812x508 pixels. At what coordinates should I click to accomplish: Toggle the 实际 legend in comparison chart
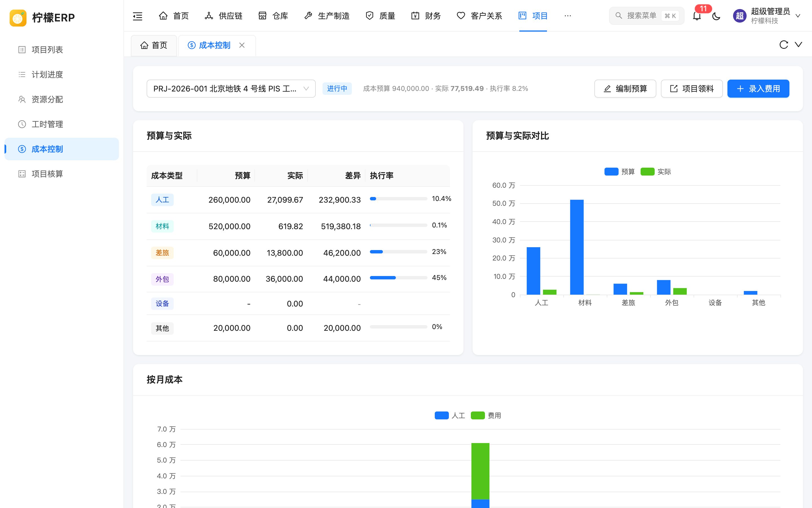(656, 172)
